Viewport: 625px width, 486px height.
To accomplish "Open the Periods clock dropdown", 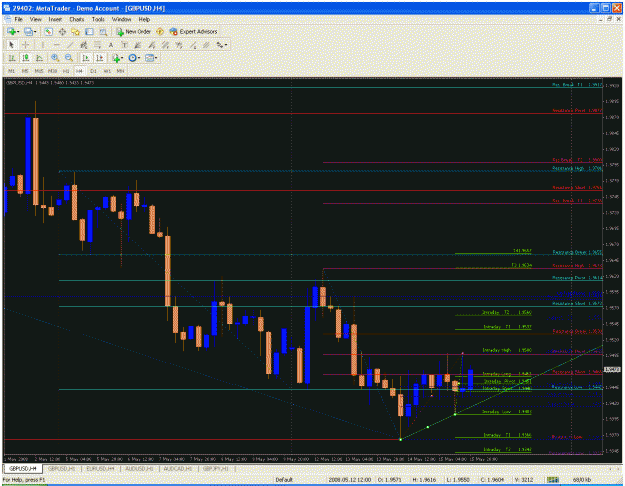I will [x=134, y=58].
